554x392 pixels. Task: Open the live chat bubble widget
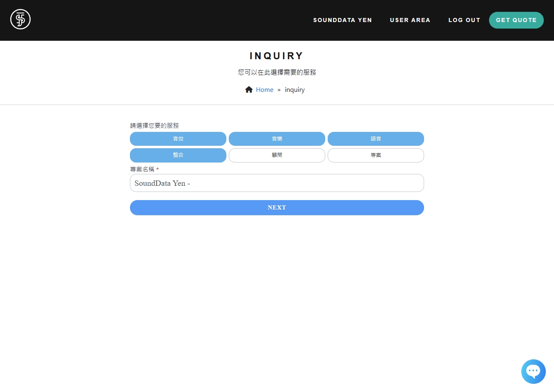click(x=533, y=371)
